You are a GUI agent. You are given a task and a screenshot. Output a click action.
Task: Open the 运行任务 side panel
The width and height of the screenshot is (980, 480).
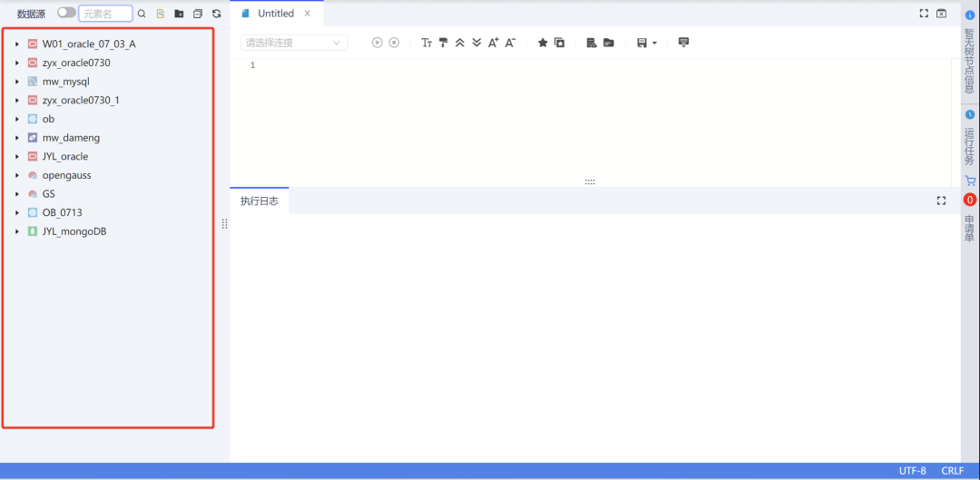coord(970,145)
